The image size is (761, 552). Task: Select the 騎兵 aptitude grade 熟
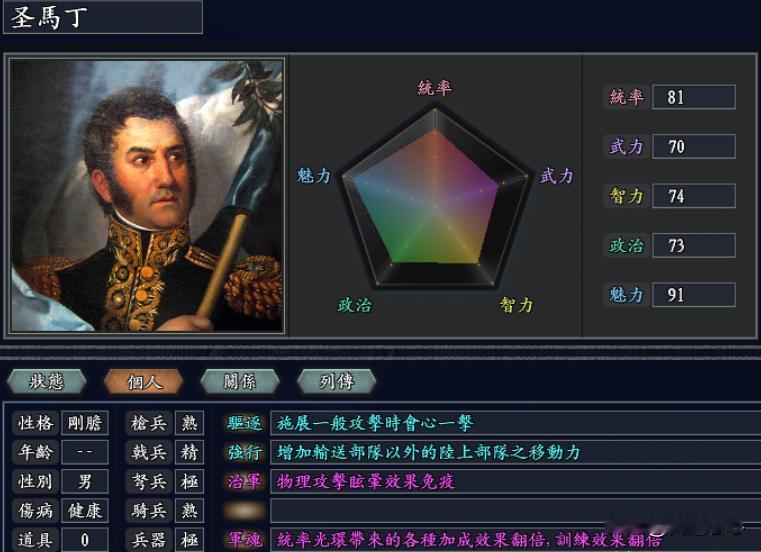(190, 511)
